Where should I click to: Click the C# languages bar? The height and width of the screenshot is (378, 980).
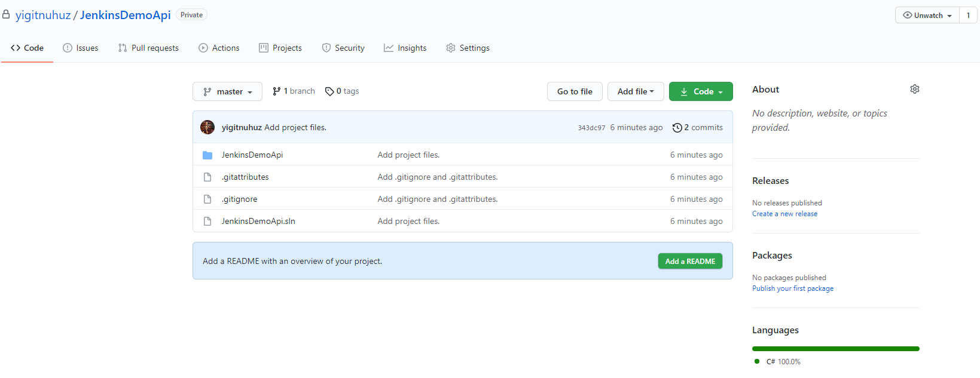coord(836,349)
